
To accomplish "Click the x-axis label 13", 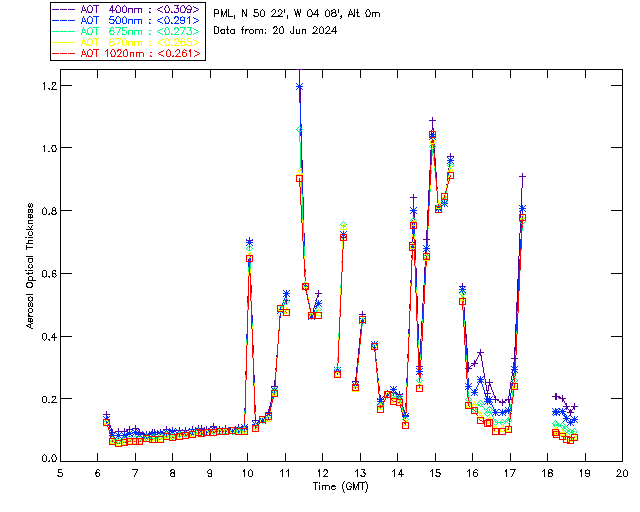I will (360, 473).
